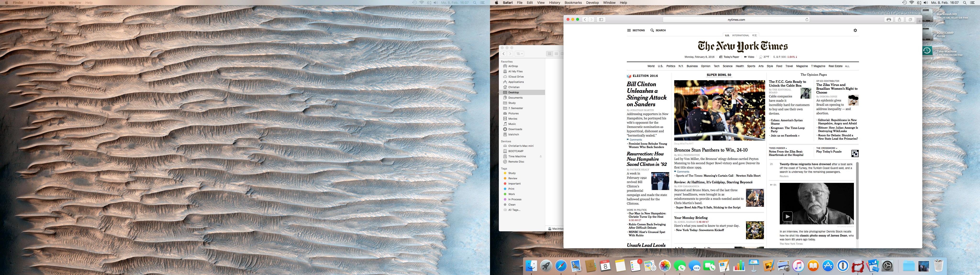Open the Politics section link
Image resolution: width=980 pixels, height=275 pixels.
pos(671,66)
